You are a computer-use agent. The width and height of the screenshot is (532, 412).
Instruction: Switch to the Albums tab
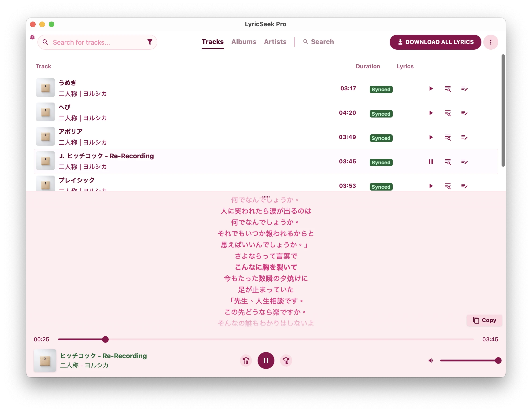pyautogui.click(x=244, y=42)
